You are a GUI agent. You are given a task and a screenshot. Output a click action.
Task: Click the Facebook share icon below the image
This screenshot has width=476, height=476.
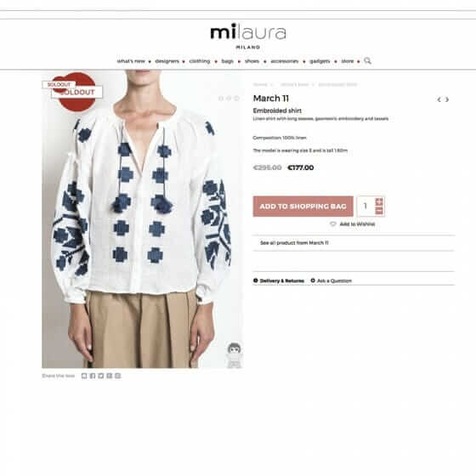[93, 376]
